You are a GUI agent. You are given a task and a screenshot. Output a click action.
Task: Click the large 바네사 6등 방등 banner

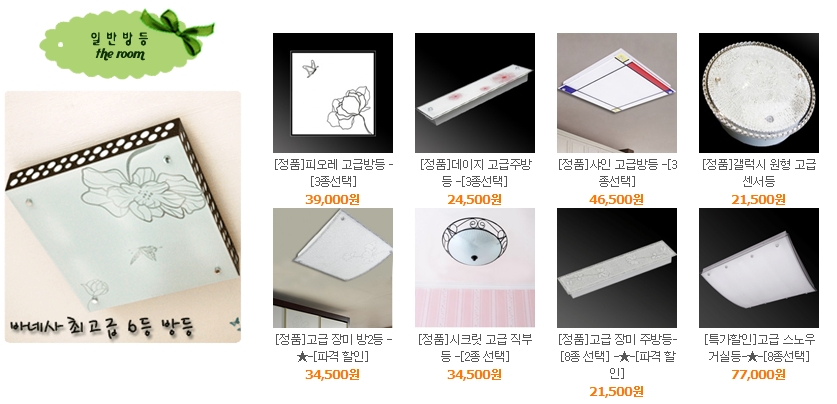[123, 217]
